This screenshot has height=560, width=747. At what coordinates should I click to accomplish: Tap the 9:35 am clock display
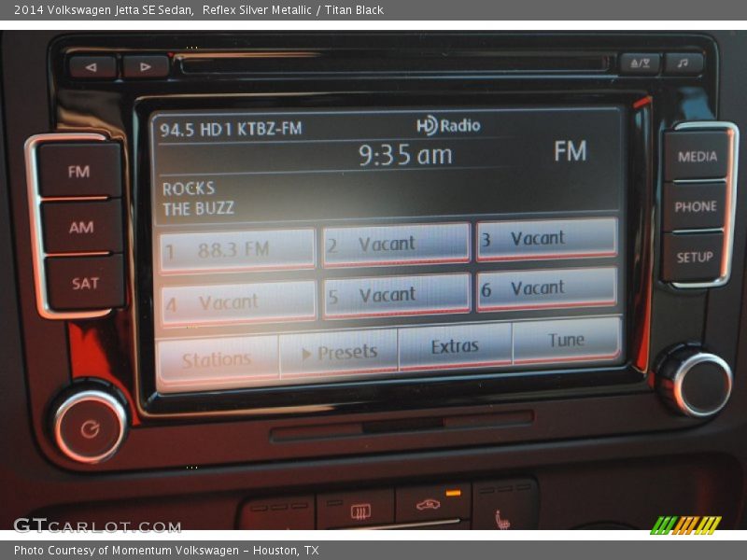[405, 155]
